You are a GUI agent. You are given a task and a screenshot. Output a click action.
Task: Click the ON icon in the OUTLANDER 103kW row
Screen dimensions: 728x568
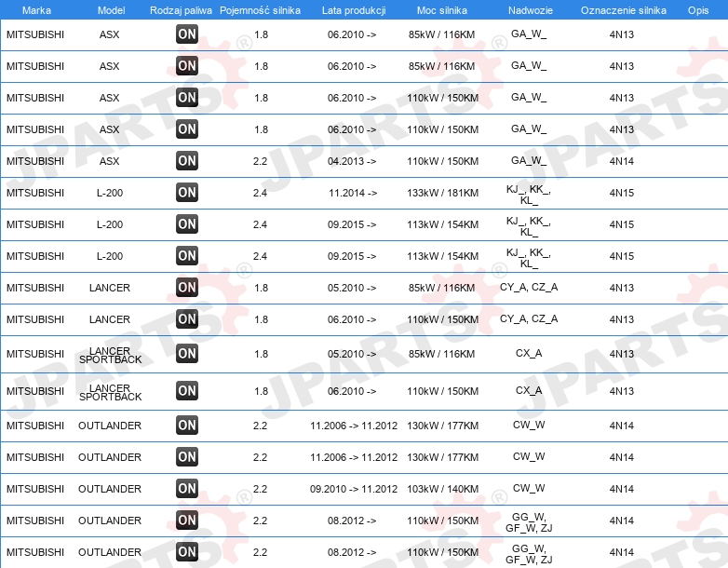pyautogui.click(x=187, y=488)
